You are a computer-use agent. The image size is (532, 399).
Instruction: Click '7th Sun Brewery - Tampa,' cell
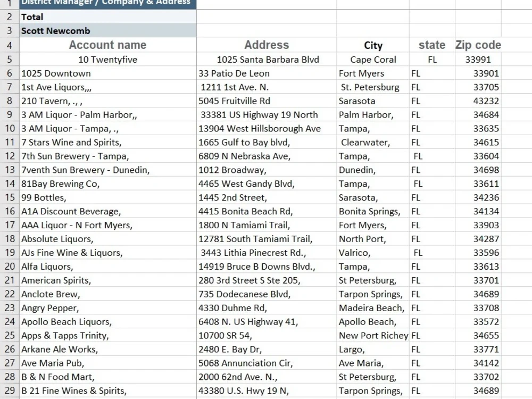click(107, 156)
